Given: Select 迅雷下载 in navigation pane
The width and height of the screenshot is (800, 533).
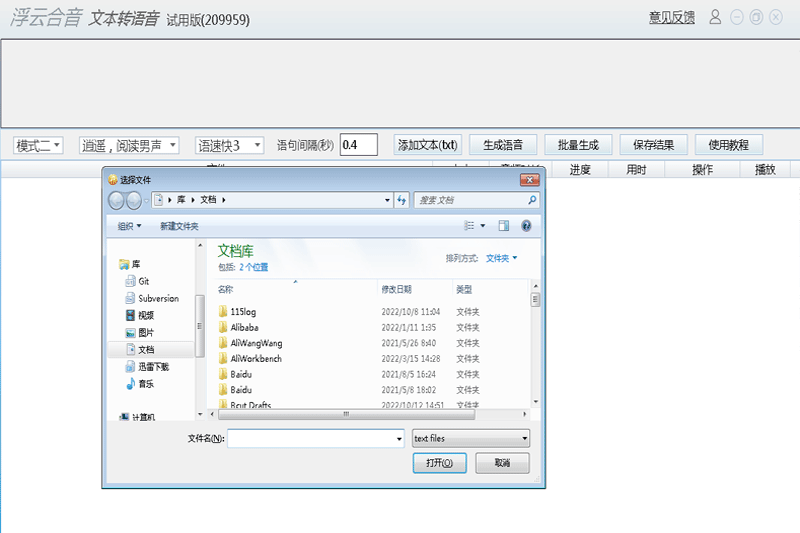Looking at the screenshot, I should 147,367.
